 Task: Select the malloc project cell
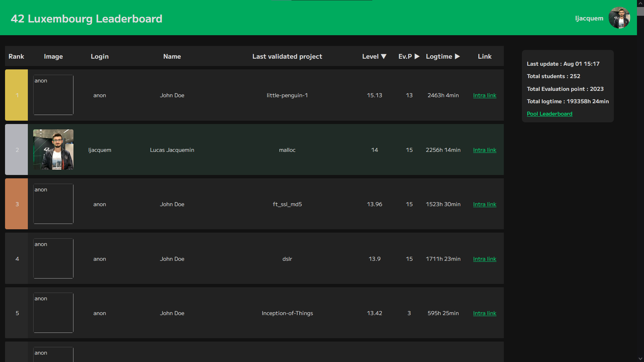(x=287, y=150)
